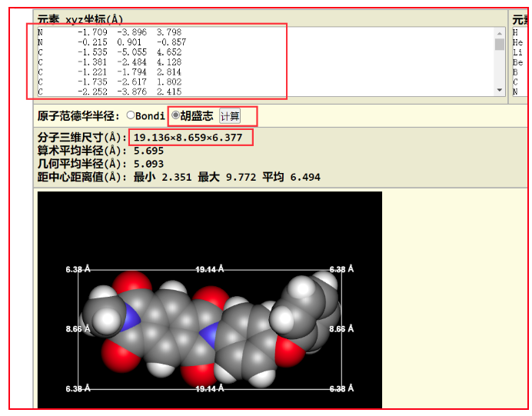Click the 3D molecule viewer
The height and width of the screenshot is (416, 532).
tap(210, 300)
